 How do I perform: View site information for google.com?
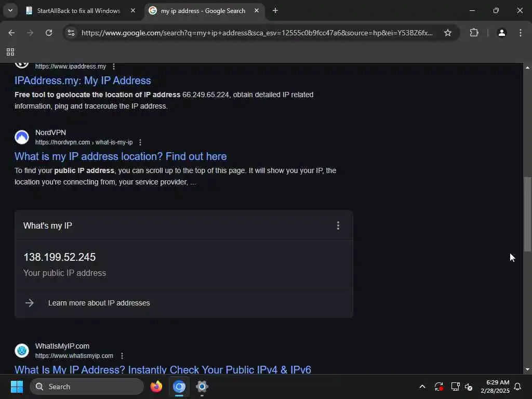(x=71, y=33)
